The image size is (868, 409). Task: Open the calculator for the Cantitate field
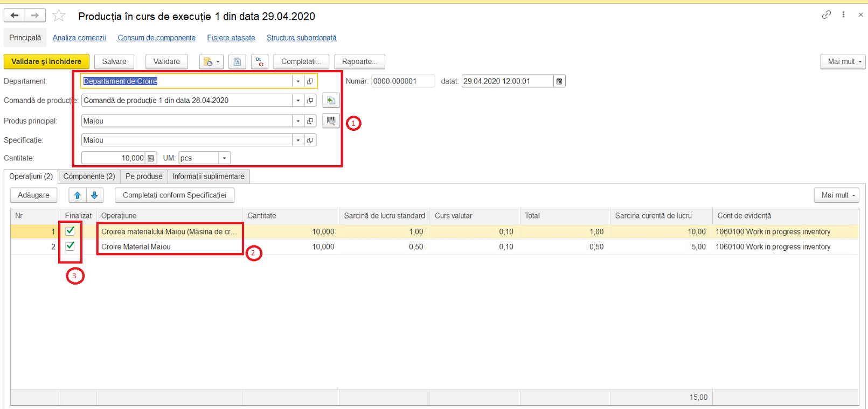point(151,158)
